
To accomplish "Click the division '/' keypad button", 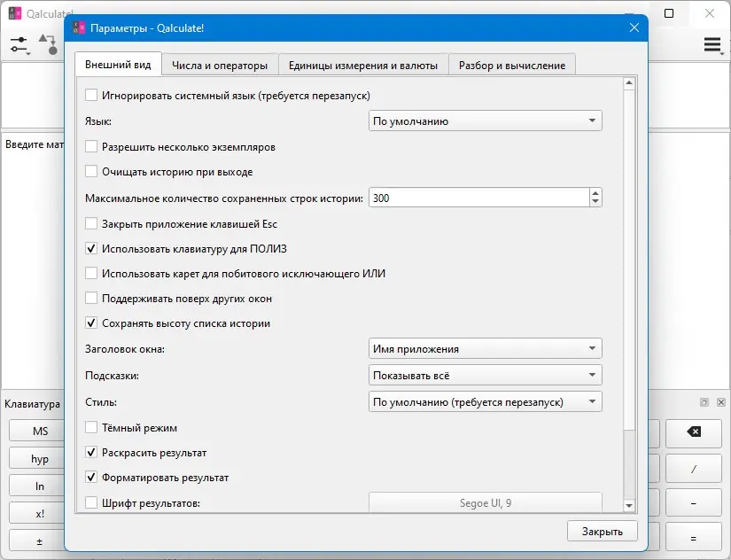I will [693, 469].
